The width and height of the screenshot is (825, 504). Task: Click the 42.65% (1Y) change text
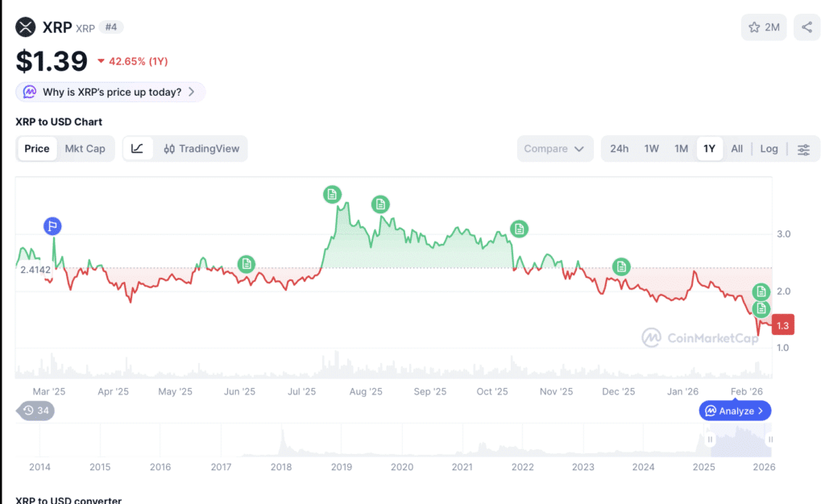point(138,61)
